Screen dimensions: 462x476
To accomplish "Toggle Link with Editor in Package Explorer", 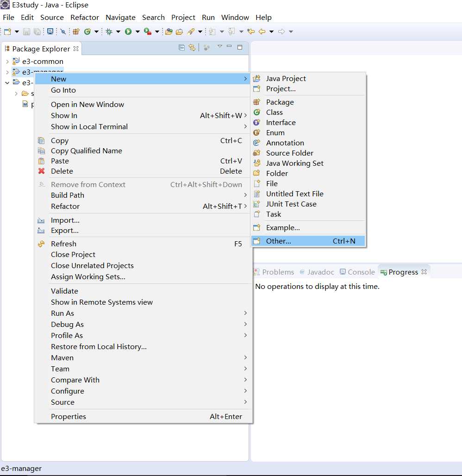I will [192, 47].
